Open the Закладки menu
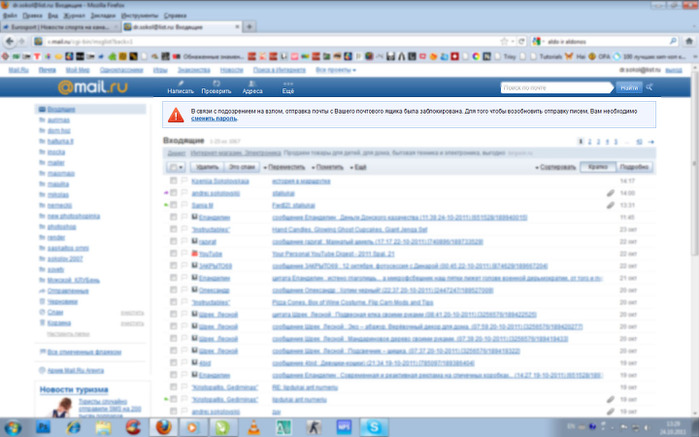This screenshot has width=699, height=437. click(103, 16)
